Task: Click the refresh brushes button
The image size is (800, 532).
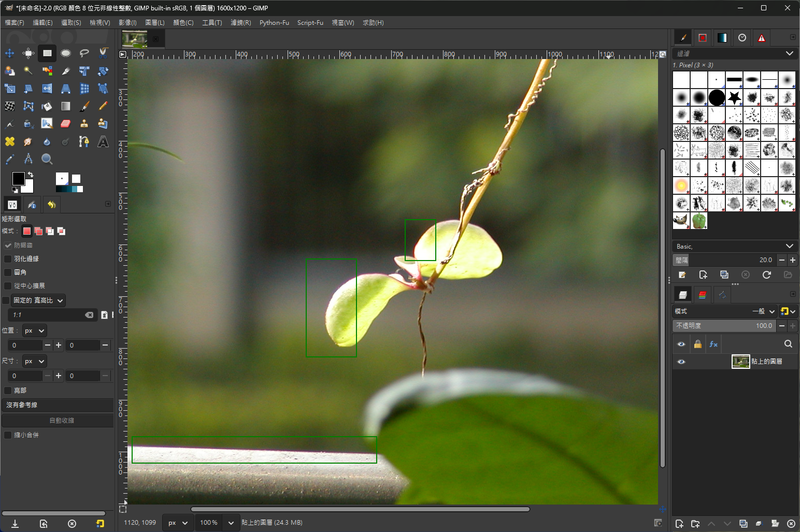Action: pos(767,275)
